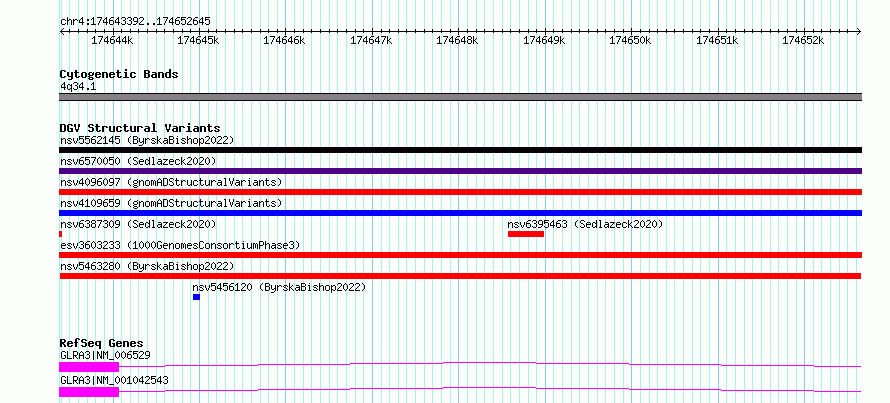Image resolution: width=890 pixels, height=403 pixels.
Task: Click the 174650k ruler position
Action: point(630,40)
